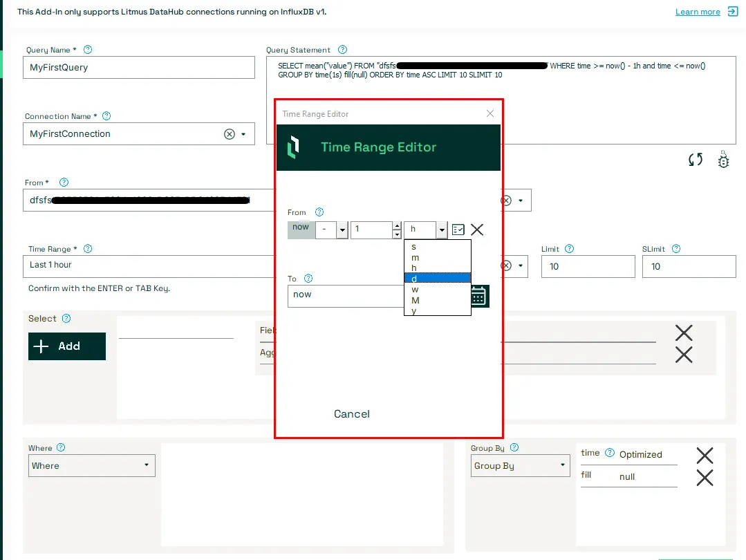Remove the fill null row
The height and width of the screenshot is (560, 746).
(705, 478)
